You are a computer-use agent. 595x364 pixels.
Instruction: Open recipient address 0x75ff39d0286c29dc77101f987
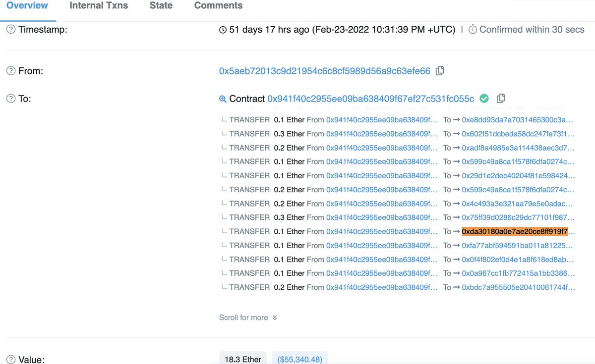(x=518, y=217)
